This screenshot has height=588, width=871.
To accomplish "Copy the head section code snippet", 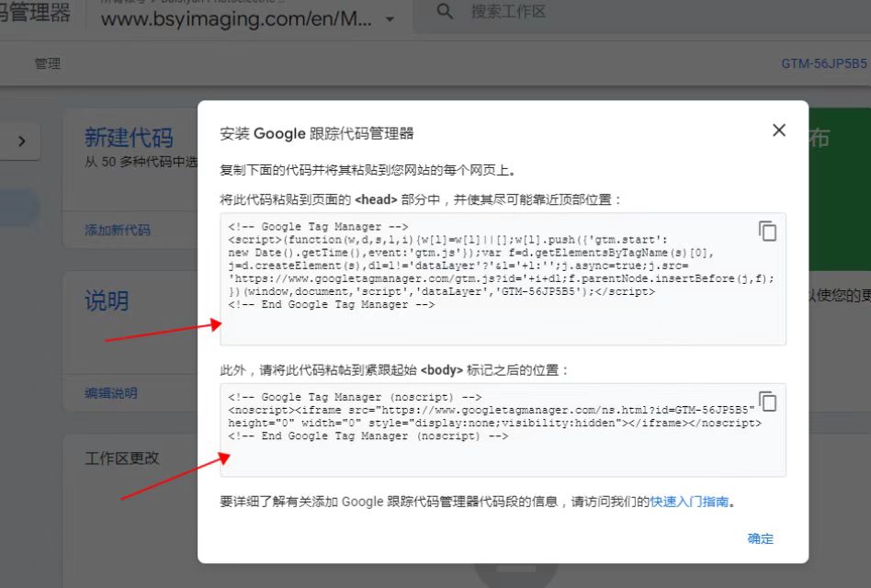I will (x=767, y=232).
